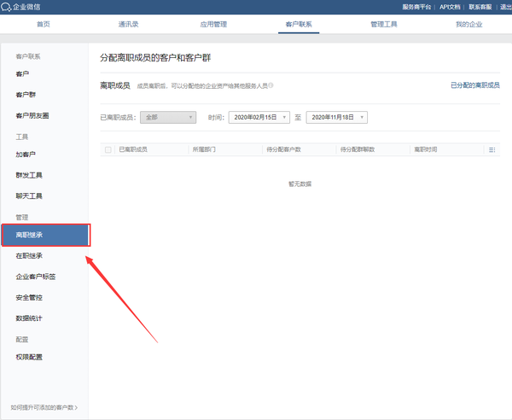
Task: Toggle the select-all checkbox in table header
Action: click(x=108, y=150)
